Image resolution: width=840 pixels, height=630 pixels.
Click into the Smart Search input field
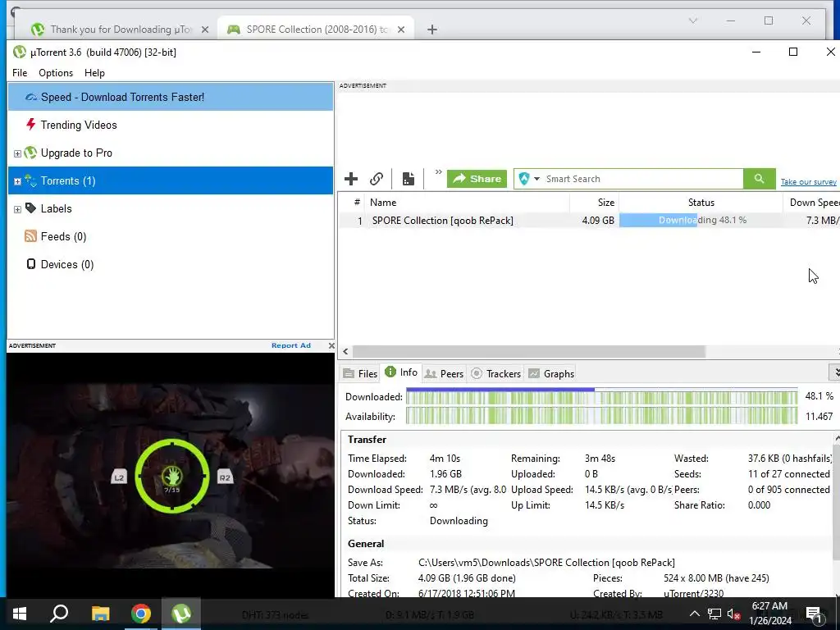[x=643, y=179]
